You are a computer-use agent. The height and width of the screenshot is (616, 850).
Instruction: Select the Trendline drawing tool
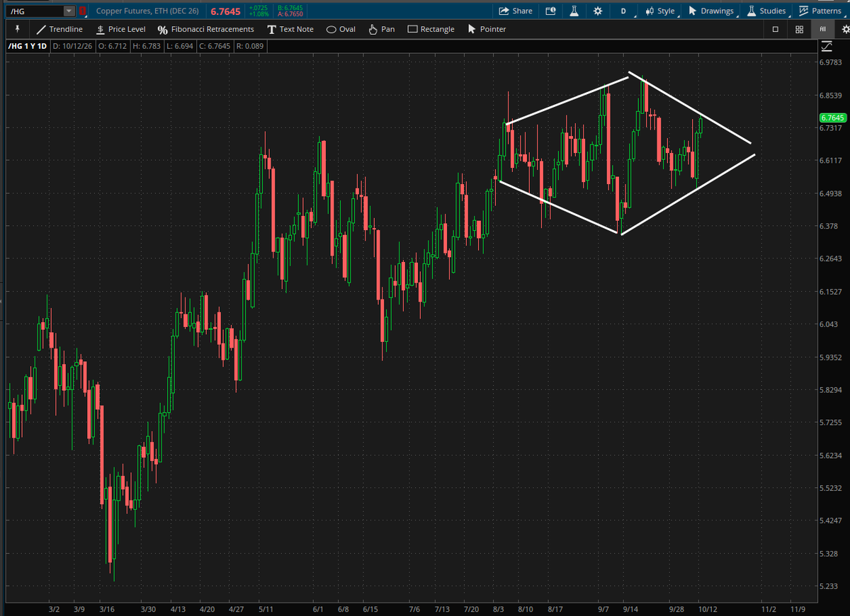tap(59, 29)
